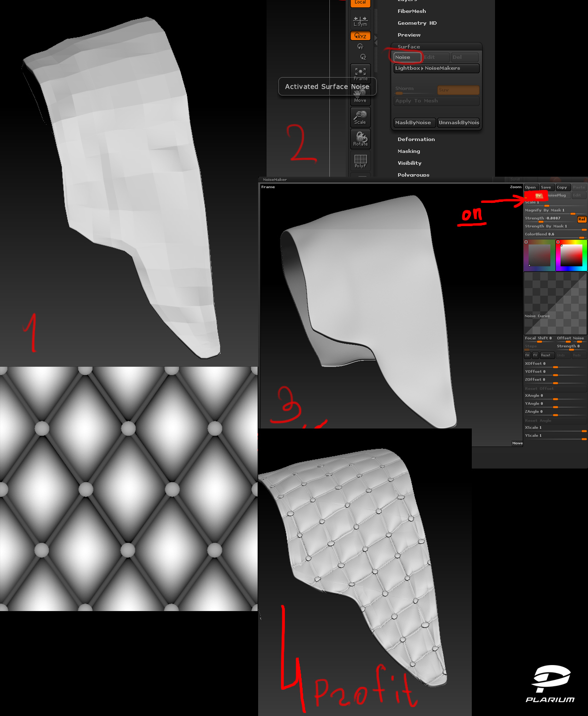
Task: Expand the Masking subpalette
Action: coord(408,151)
